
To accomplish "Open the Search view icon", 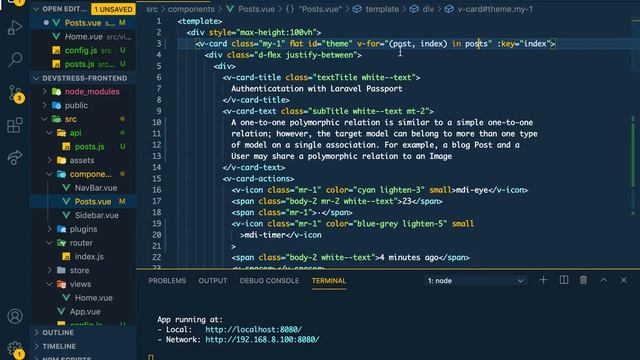I will tap(15, 60).
